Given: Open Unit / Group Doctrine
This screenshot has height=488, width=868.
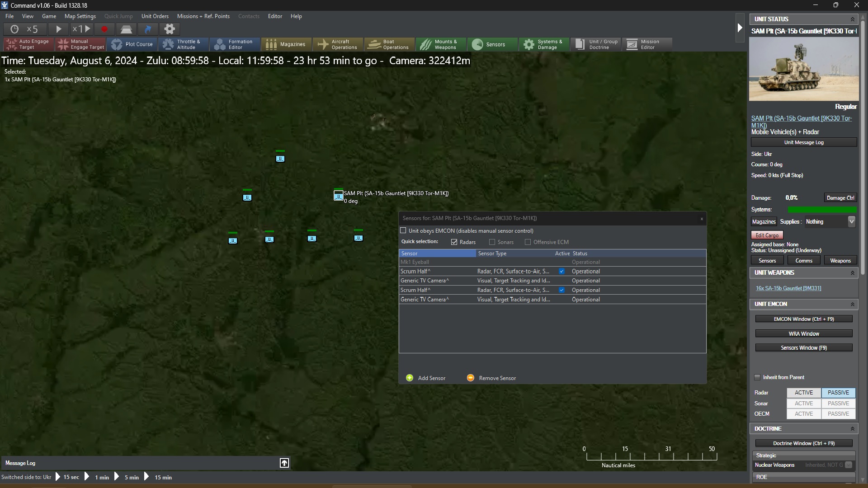Looking at the screenshot, I should (596, 44).
